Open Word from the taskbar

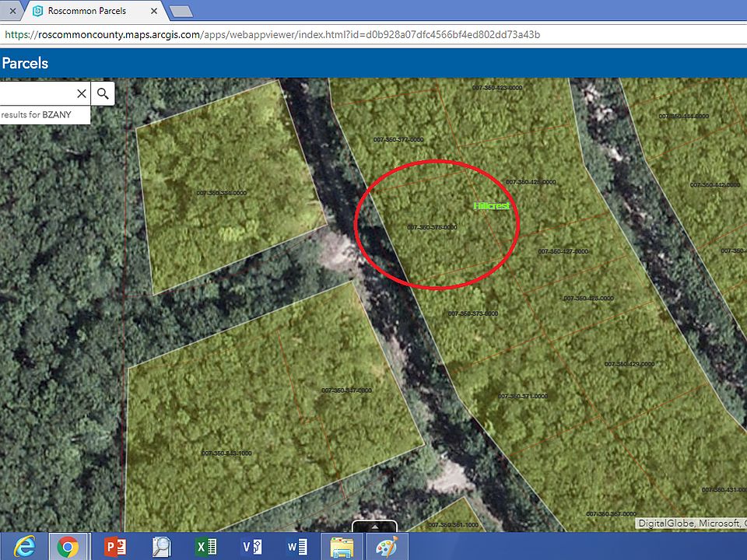click(297, 547)
